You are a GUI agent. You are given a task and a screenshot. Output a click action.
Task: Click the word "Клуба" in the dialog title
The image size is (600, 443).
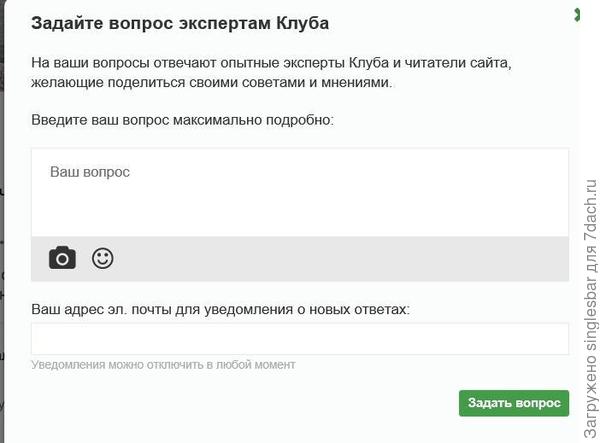point(302,22)
